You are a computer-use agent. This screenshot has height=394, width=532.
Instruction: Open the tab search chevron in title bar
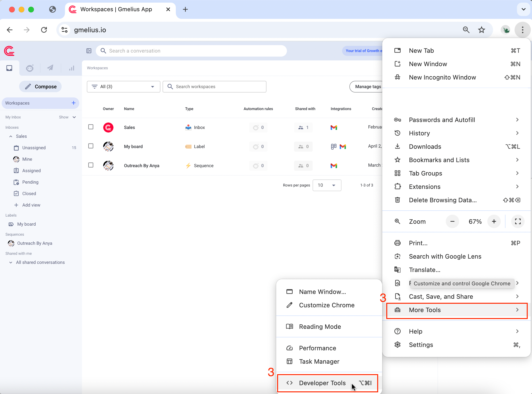click(x=524, y=9)
